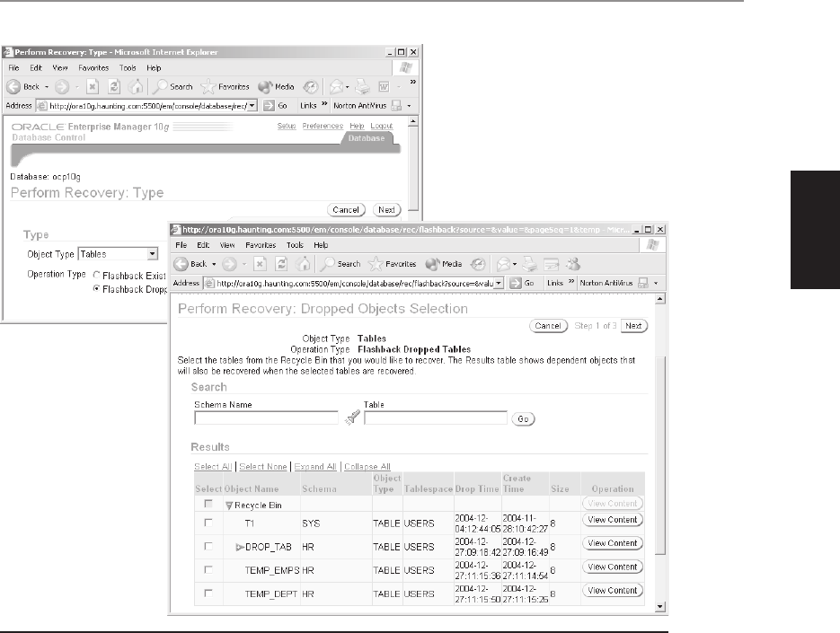Click Search magnifier in Perform Recovery: Type window
The height and width of the screenshot is (633, 840).
[x=159, y=86]
